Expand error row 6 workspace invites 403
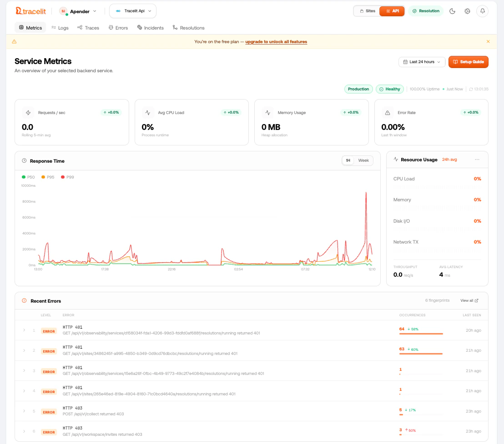 pos(24,431)
